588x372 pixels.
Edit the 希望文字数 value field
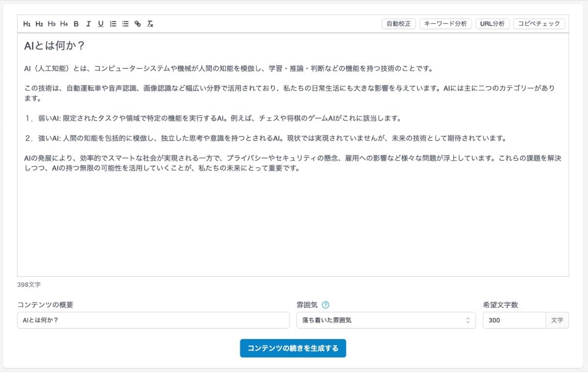514,320
